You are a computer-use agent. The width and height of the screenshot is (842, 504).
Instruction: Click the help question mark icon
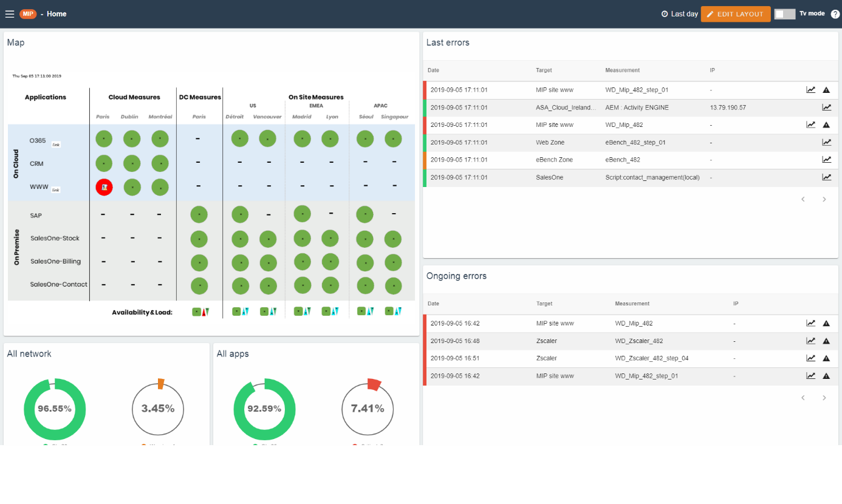[x=835, y=14]
